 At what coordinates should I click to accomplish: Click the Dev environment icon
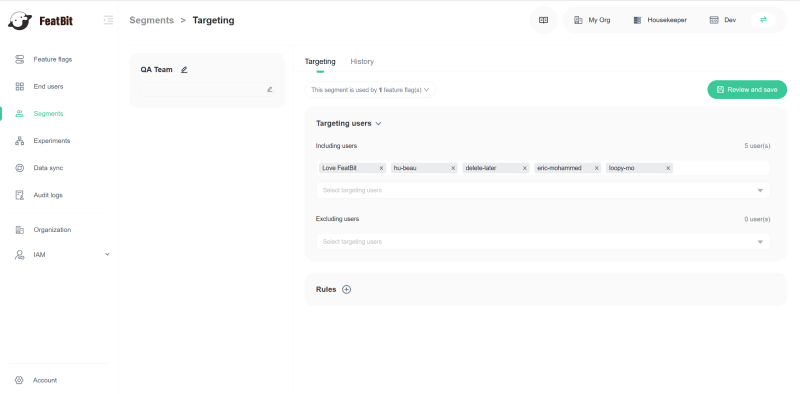pos(714,20)
